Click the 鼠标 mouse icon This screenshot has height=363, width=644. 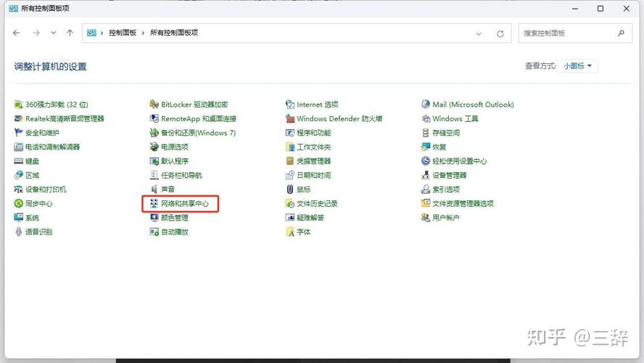290,189
